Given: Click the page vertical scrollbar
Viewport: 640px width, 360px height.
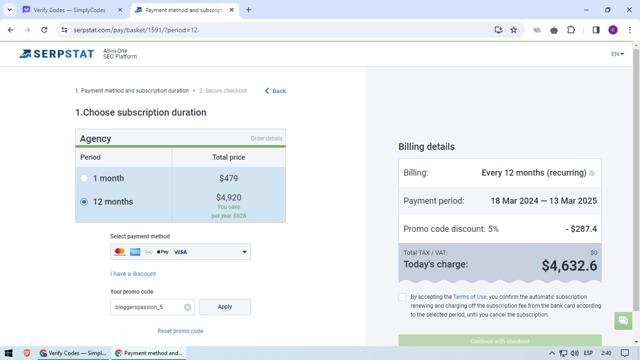Looking at the screenshot, I should [636, 180].
